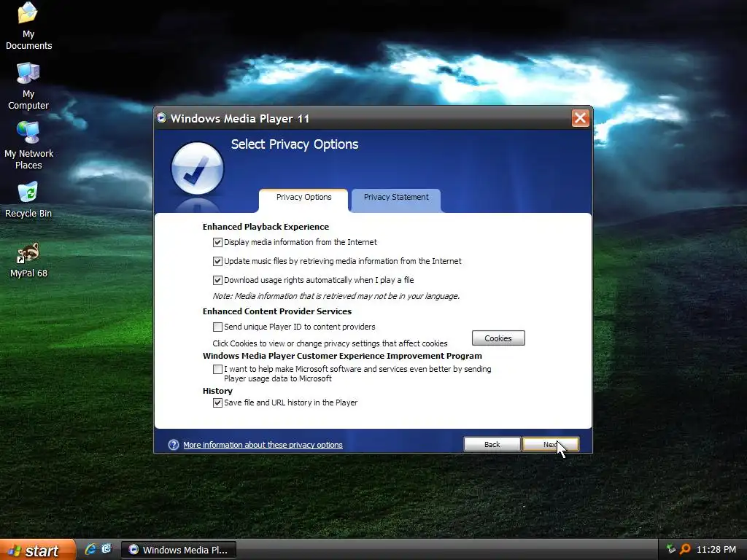The width and height of the screenshot is (747, 560).
Task: Enable Send unique Player ID to content providers
Action: point(217,327)
